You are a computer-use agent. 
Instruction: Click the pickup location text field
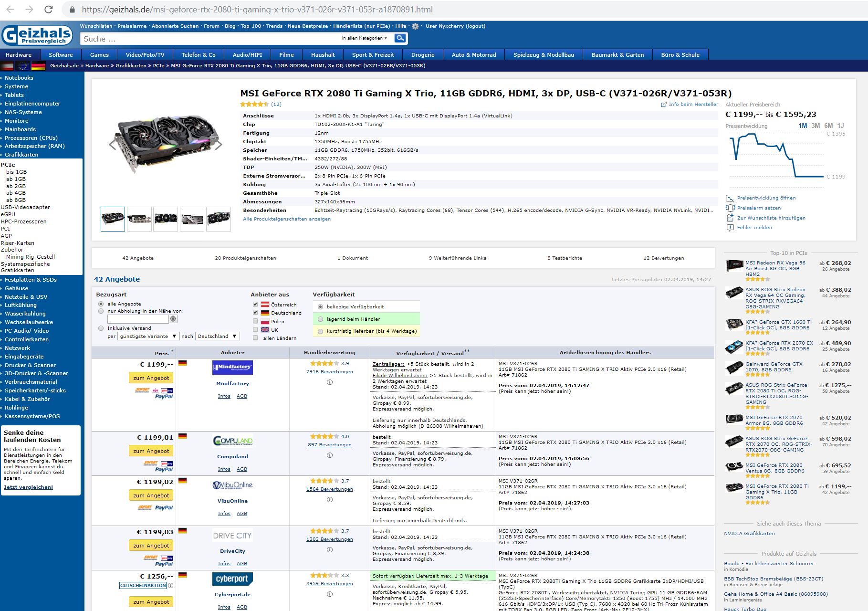click(x=138, y=319)
